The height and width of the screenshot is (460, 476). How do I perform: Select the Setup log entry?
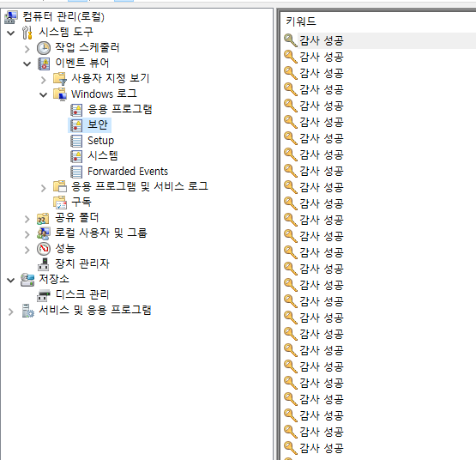tap(101, 141)
